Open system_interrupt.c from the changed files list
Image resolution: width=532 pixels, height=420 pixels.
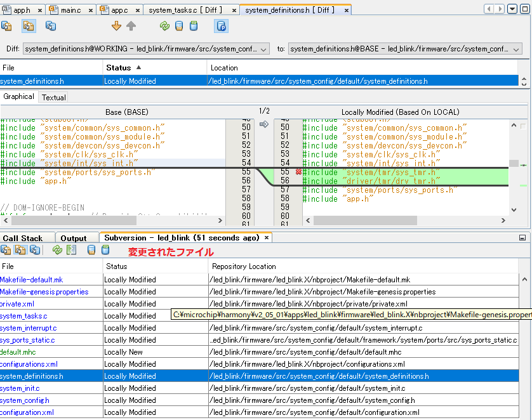(x=29, y=328)
